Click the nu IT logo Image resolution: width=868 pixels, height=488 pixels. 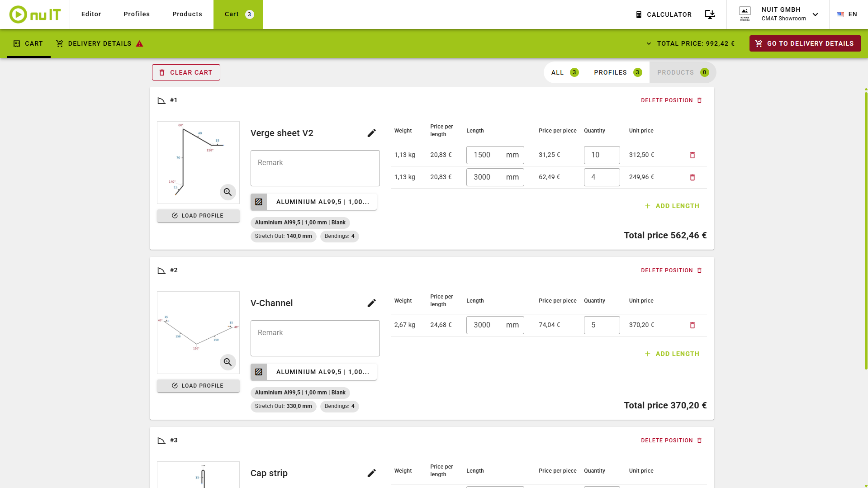click(35, 14)
